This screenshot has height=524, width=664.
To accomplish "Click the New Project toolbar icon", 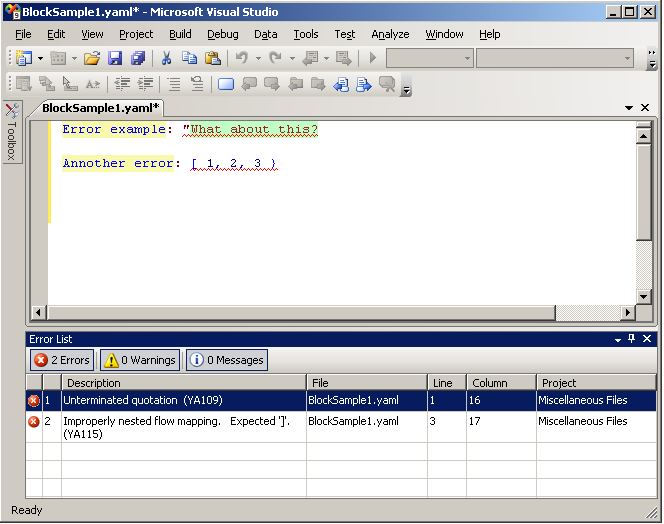I will pyautogui.click(x=24, y=58).
